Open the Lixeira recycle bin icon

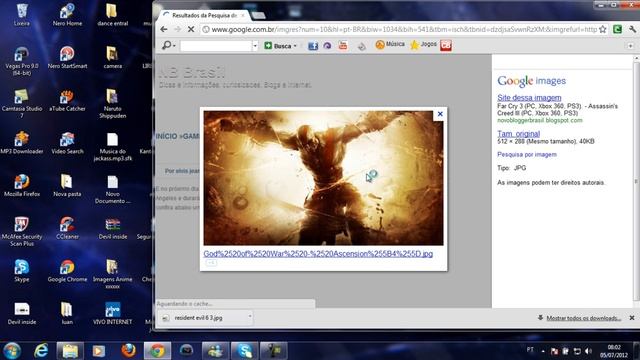point(22,15)
